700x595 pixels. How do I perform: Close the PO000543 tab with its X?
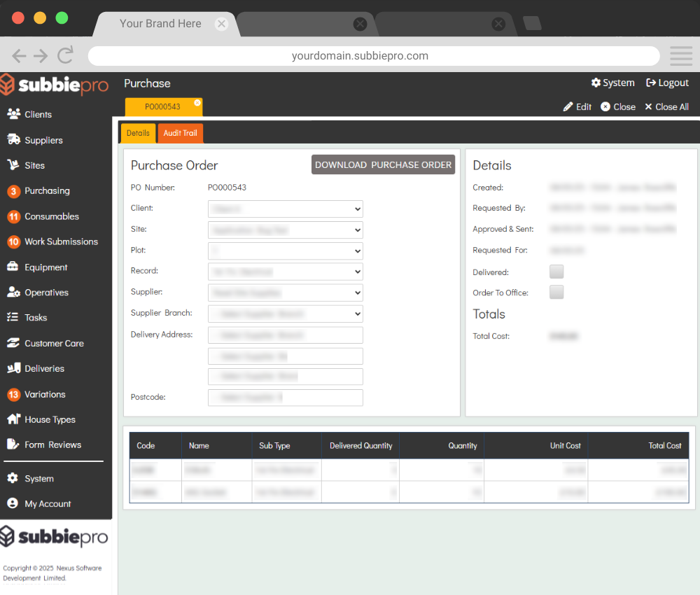[x=197, y=103]
